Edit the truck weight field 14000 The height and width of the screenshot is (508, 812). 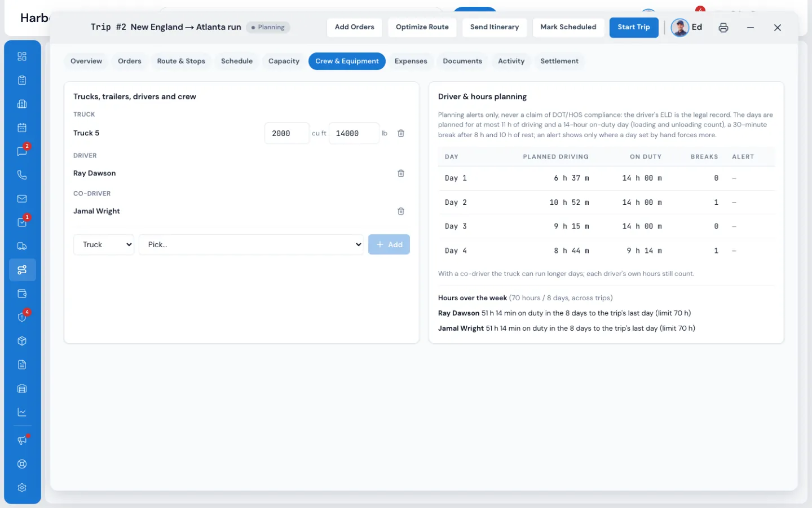coord(354,133)
